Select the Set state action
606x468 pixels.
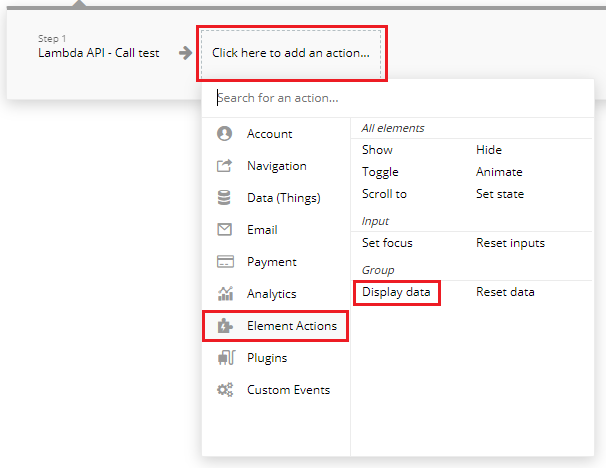[x=499, y=194]
